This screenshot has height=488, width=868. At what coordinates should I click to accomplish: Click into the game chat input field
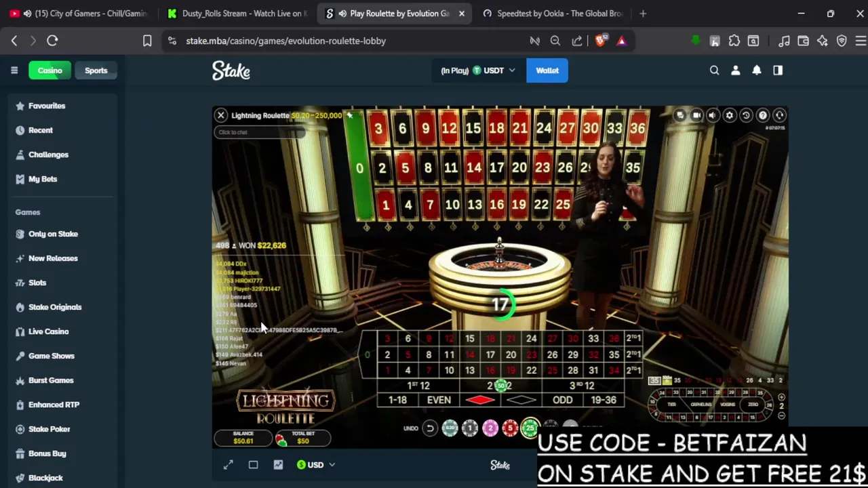[x=259, y=132]
